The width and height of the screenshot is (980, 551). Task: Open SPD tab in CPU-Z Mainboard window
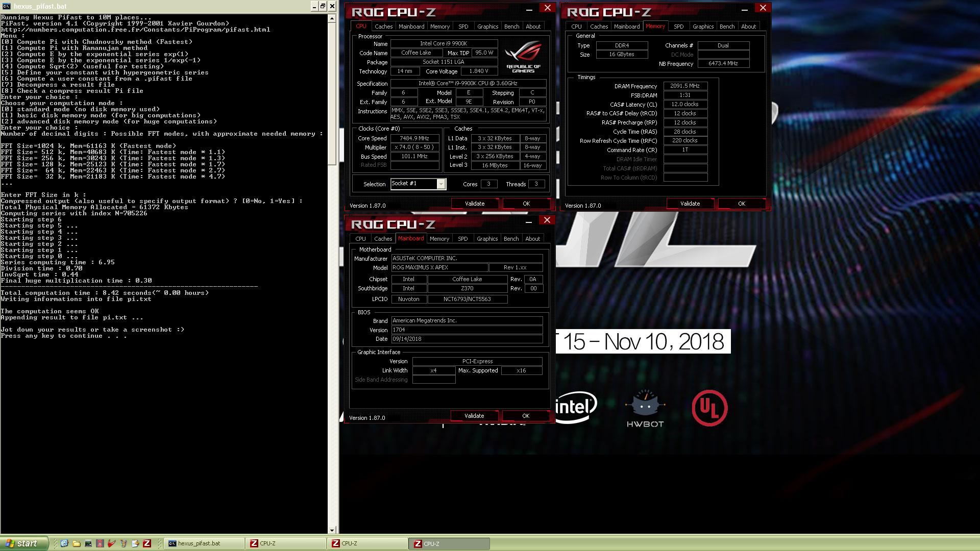click(463, 239)
